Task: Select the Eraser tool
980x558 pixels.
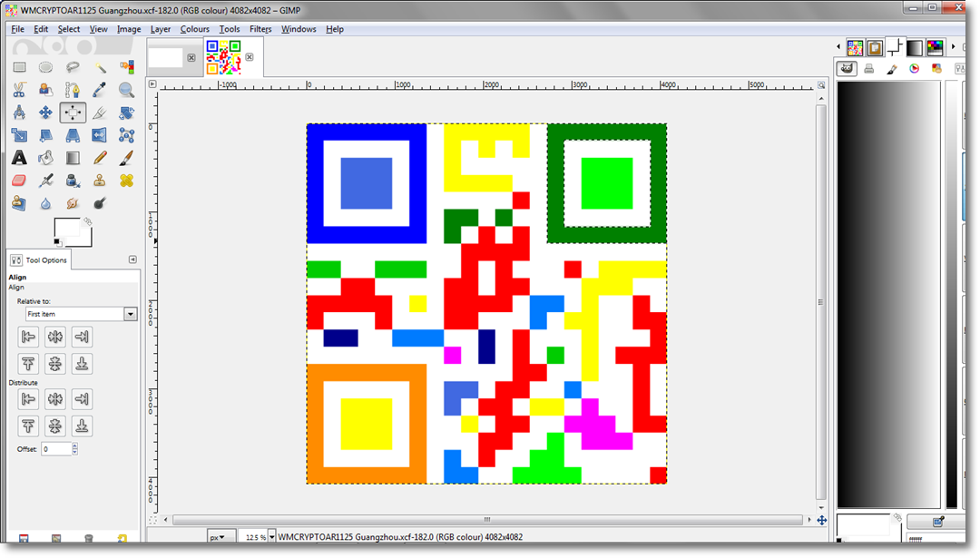Action: (x=19, y=181)
